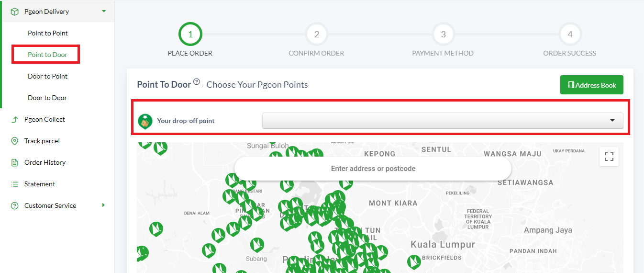The width and height of the screenshot is (644, 273).
Task: Click the drop-off point parcel icon
Action: (145, 121)
